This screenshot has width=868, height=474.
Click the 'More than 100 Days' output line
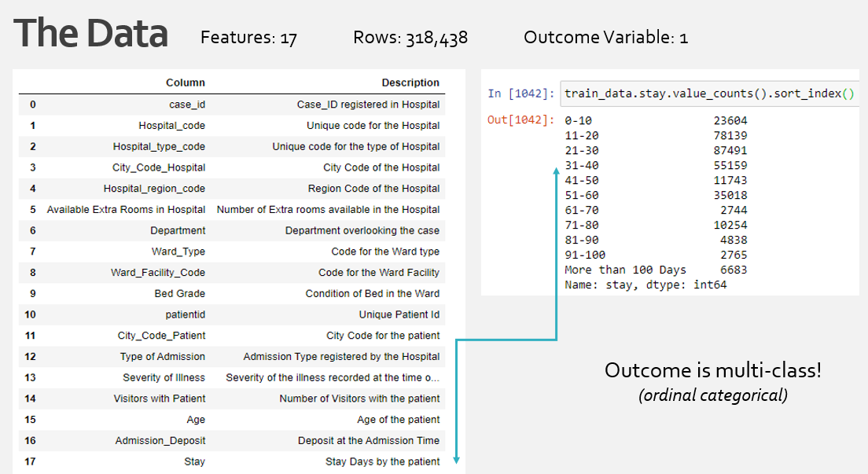(656, 270)
